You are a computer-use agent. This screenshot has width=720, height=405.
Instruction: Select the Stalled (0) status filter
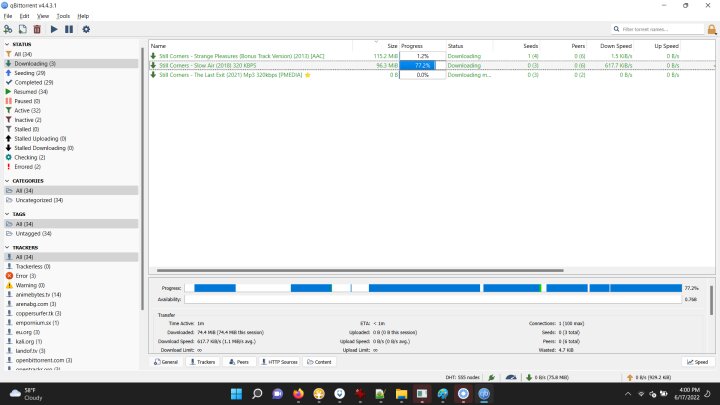(x=71, y=129)
